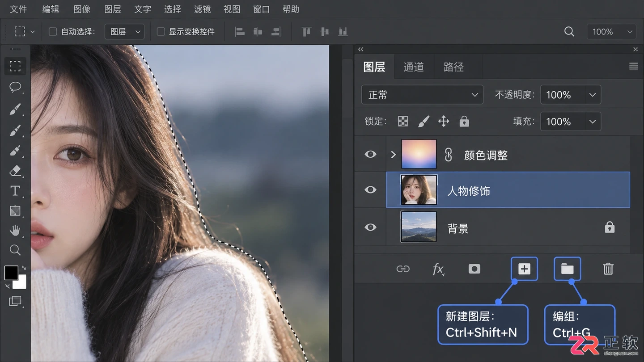The width and height of the screenshot is (644, 362).
Task: Select the Rectangular Marquee tool in toolbar
Action: [x=15, y=66]
